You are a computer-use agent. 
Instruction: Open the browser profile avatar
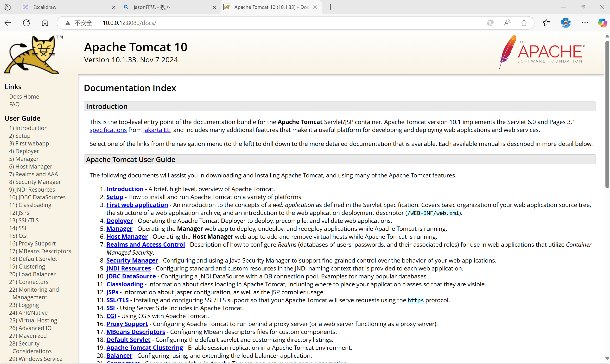pos(566,23)
